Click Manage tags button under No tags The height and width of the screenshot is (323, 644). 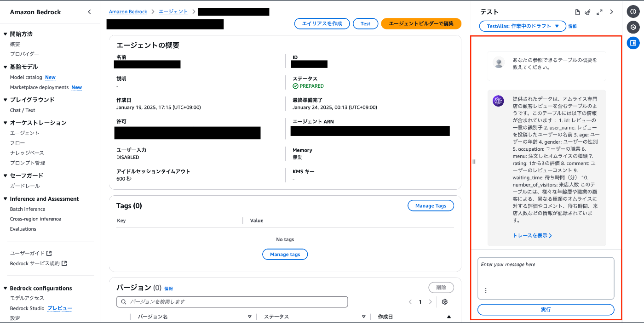(285, 254)
